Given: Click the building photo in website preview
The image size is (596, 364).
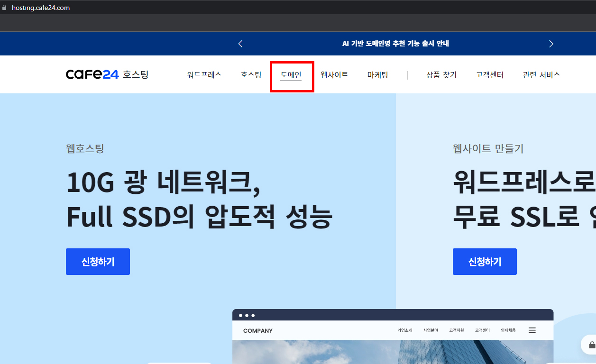Looking at the screenshot, I should [393, 352].
